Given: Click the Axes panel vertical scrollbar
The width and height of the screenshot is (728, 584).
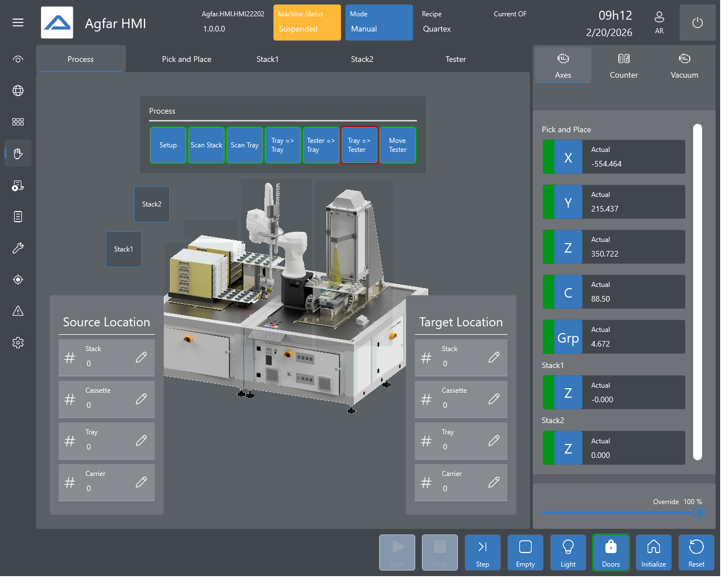Looking at the screenshot, I should point(698,292).
